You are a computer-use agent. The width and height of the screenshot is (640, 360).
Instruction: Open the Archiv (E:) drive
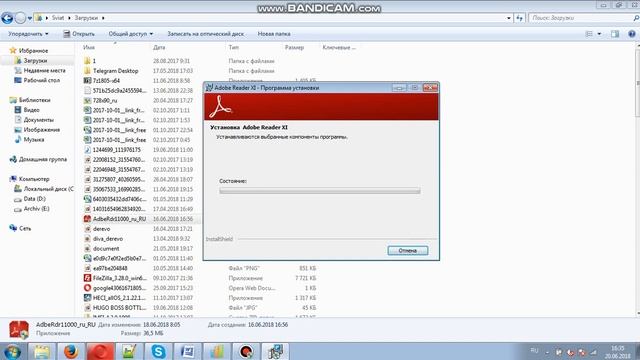pyautogui.click(x=32, y=209)
